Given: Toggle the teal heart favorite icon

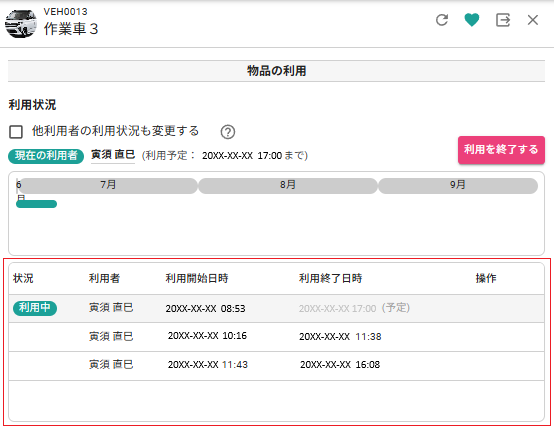Looking at the screenshot, I should click(472, 20).
